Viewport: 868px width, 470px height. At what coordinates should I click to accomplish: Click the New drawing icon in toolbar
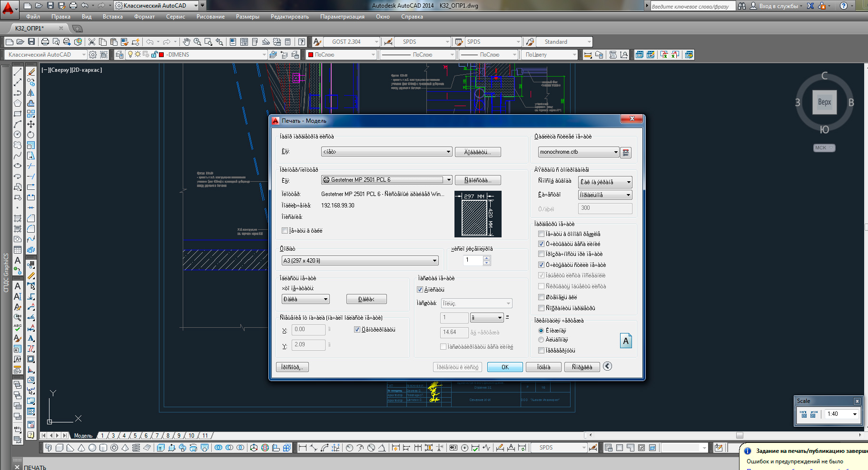[x=10, y=42]
